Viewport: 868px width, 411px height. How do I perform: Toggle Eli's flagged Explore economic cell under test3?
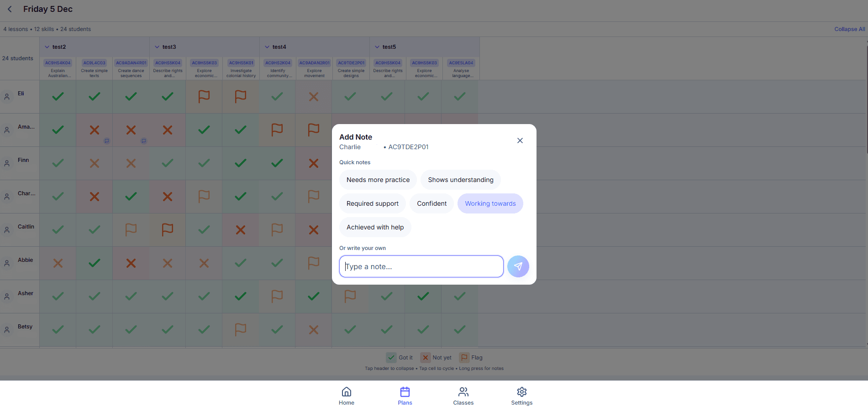click(x=204, y=97)
